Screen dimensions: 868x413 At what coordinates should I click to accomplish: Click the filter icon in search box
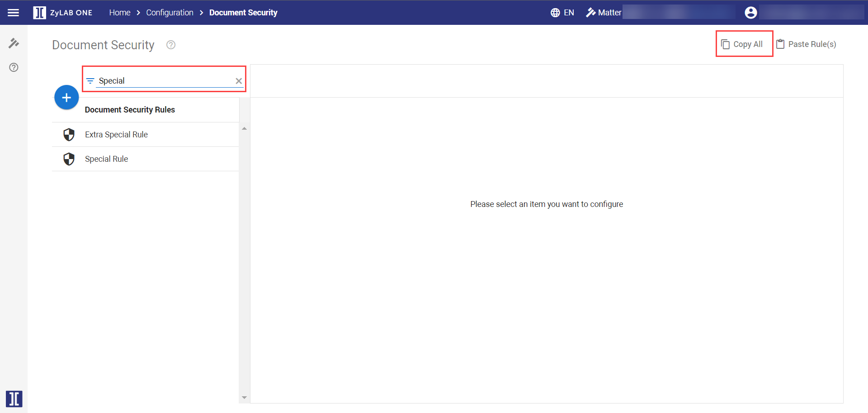90,81
